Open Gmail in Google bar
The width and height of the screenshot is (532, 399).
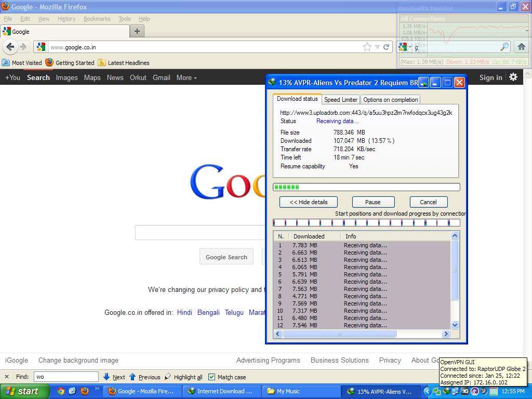pyautogui.click(x=162, y=77)
